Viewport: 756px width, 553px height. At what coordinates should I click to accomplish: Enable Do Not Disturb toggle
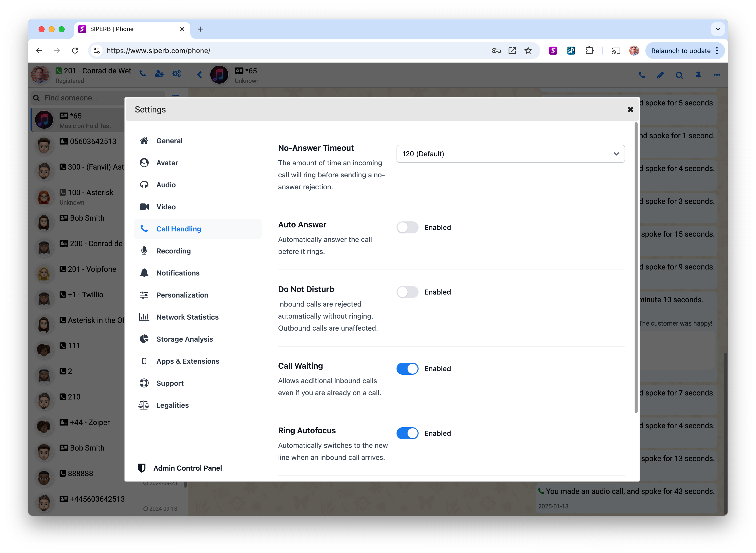pos(408,292)
